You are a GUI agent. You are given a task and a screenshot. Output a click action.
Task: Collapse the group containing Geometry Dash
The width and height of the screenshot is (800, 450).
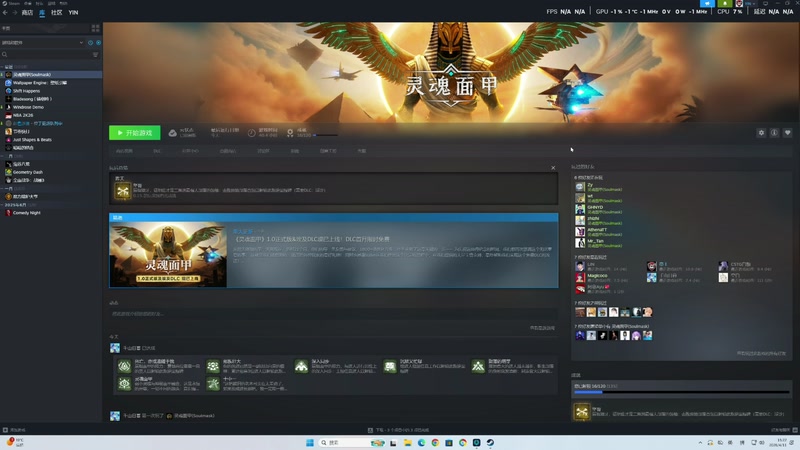(3, 156)
